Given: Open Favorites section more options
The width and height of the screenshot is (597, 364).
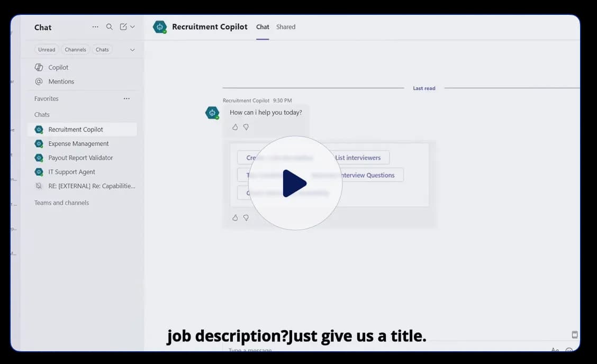Looking at the screenshot, I should tap(126, 98).
